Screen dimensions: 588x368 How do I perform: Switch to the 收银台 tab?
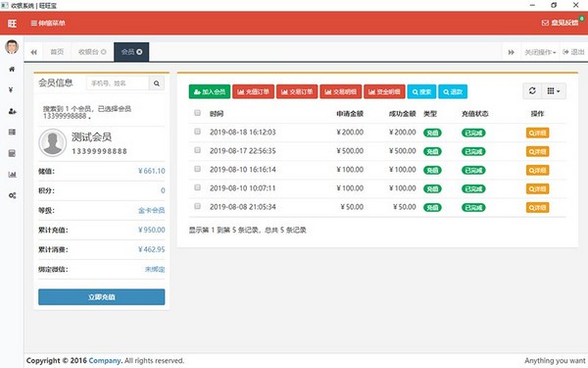92,52
